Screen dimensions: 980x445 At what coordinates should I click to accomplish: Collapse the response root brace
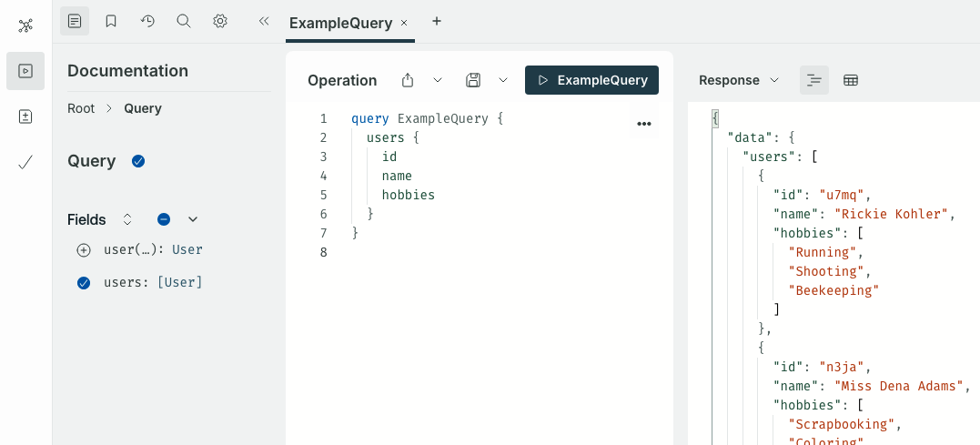coord(715,118)
